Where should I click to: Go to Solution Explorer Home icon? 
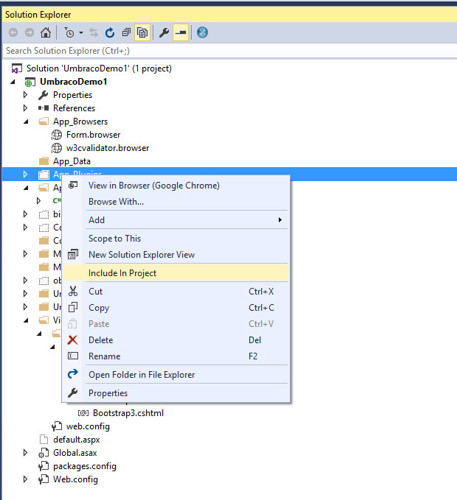point(46,32)
